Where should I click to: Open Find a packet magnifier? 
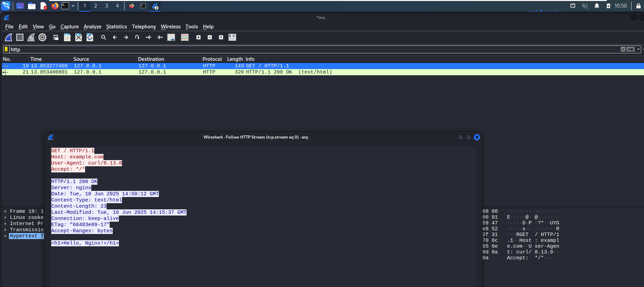(x=104, y=37)
